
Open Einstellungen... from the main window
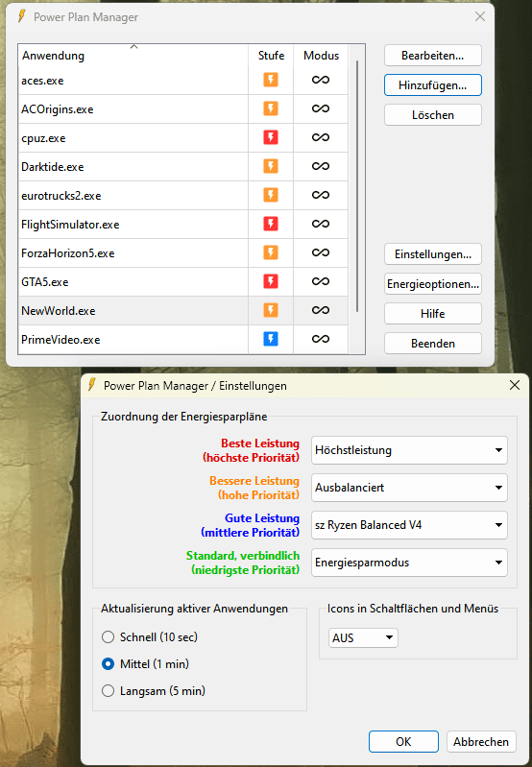point(433,254)
